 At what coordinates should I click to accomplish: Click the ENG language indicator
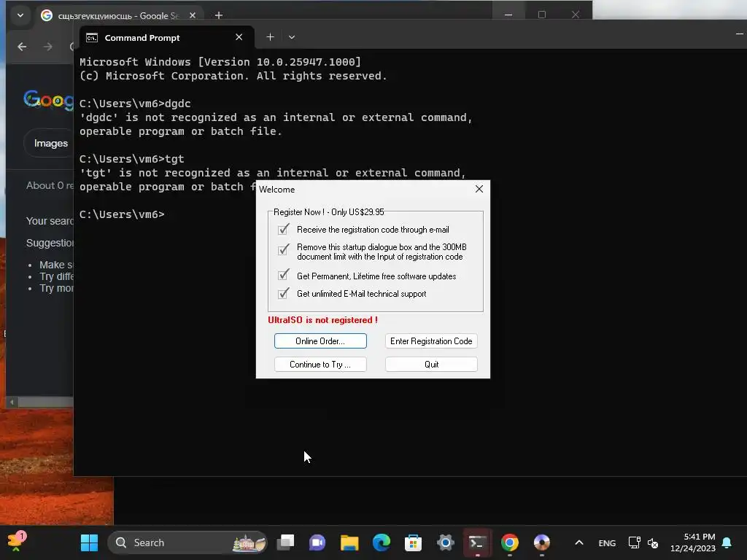pos(607,542)
